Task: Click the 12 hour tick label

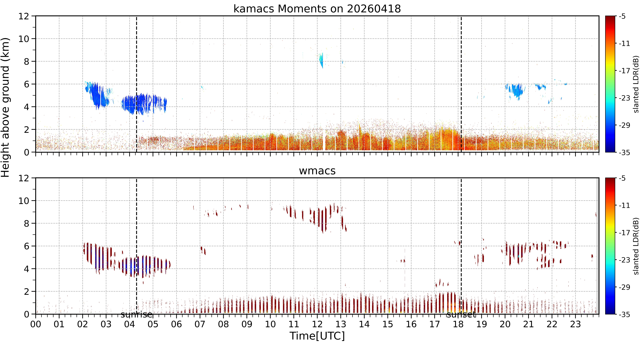Action: pyautogui.click(x=317, y=324)
